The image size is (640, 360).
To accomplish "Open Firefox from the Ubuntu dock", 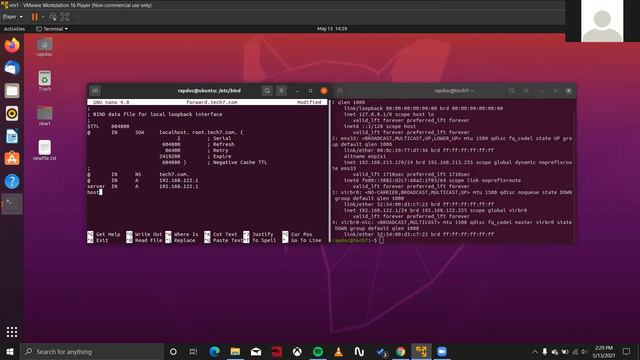I will pos(12,45).
